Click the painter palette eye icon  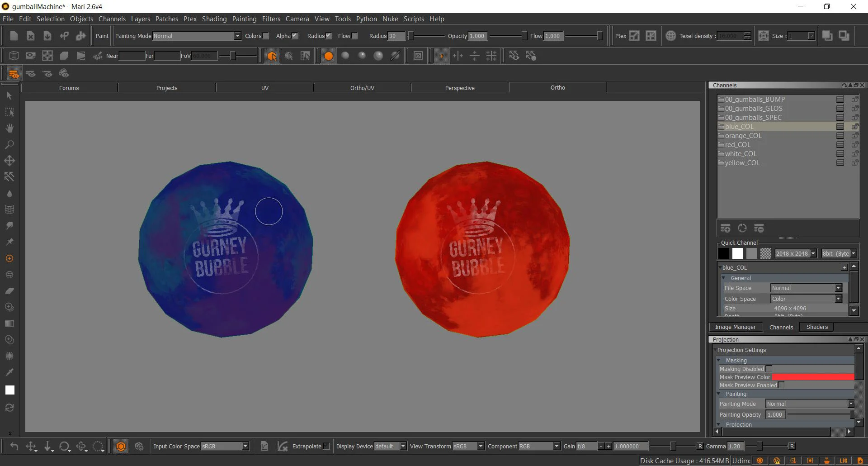pyautogui.click(x=64, y=73)
